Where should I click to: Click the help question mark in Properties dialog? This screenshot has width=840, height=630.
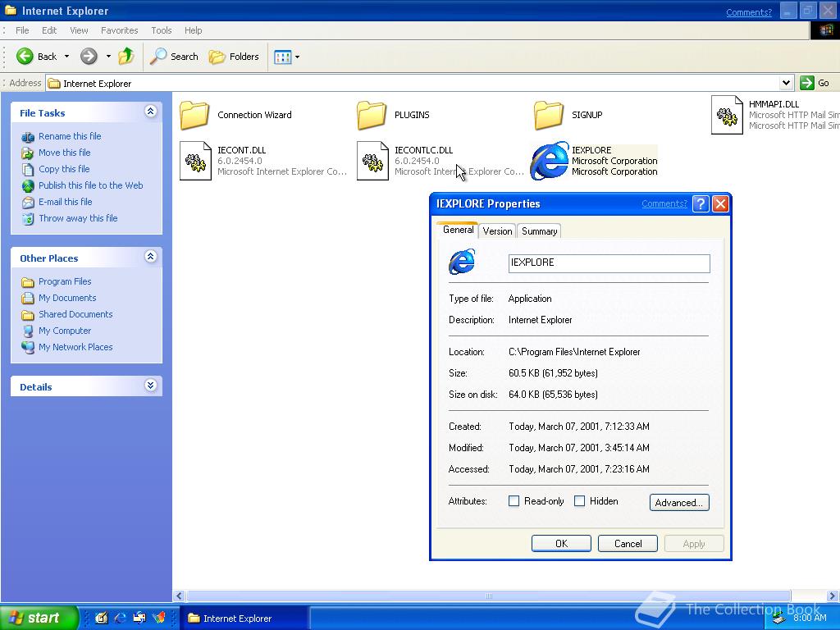pyautogui.click(x=701, y=204)
